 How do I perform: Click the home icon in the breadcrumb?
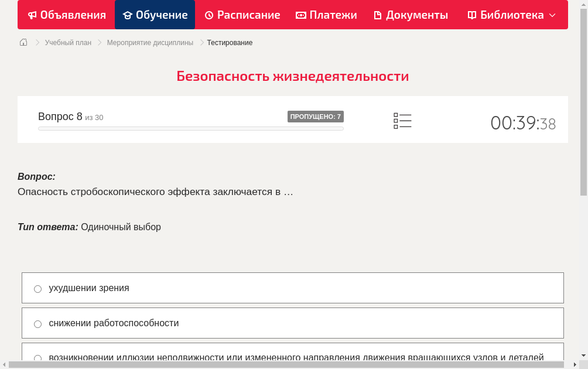pyautogui.click(x=23, y=42)
